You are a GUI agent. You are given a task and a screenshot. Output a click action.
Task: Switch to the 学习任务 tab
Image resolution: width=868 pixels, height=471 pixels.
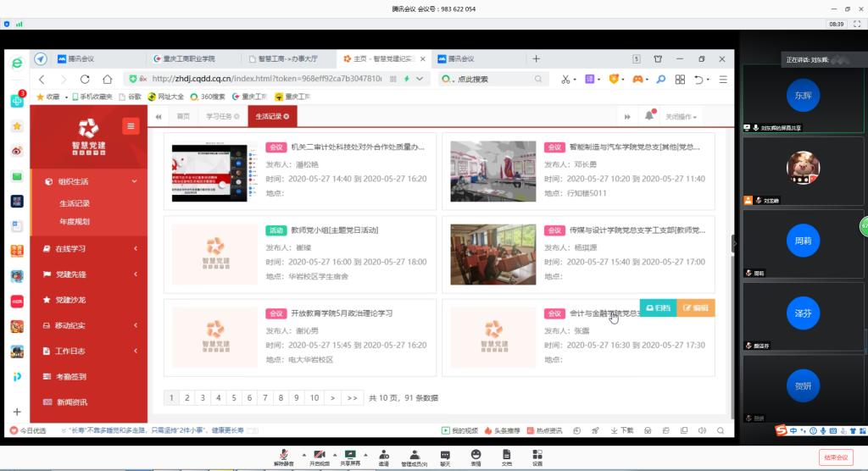tap(224, 116)
